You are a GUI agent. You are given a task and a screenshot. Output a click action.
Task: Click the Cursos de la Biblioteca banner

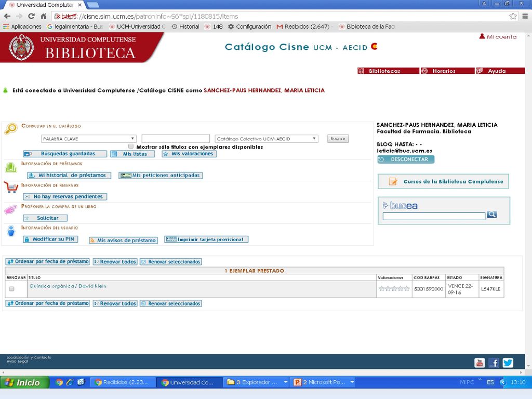click(x=444, y=181)
